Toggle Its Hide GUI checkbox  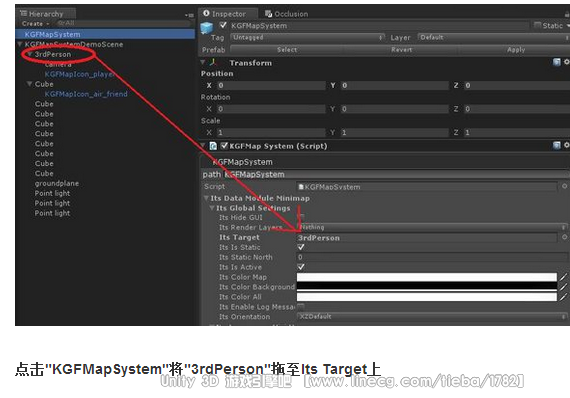pyautogui.click(x=301, y=217)
